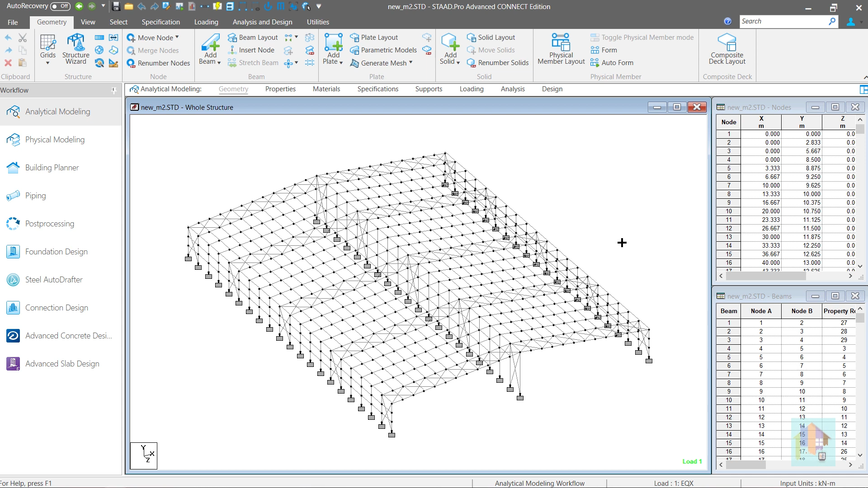The width and height of the screenshot is (868, 488).
Task: Open the Supports modeling tab
Action: (x=429, y=89)
